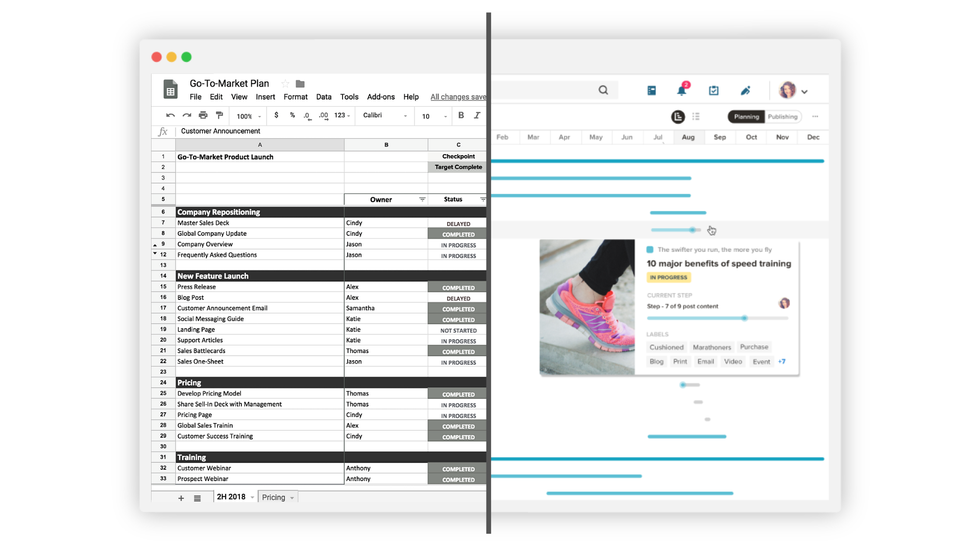Click the Video label tag
Image resolution: width=980 pixels, height=551 pixels.
(733, 362)
